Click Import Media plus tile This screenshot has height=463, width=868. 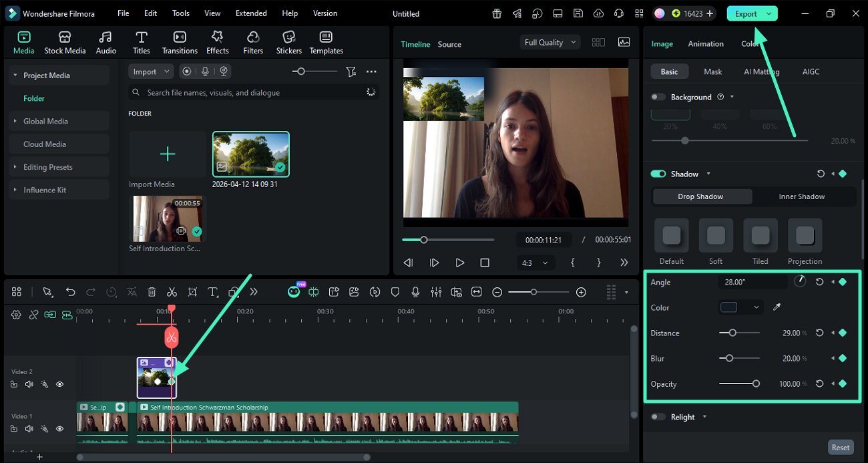pyautogui.click(x=167, y=154)
